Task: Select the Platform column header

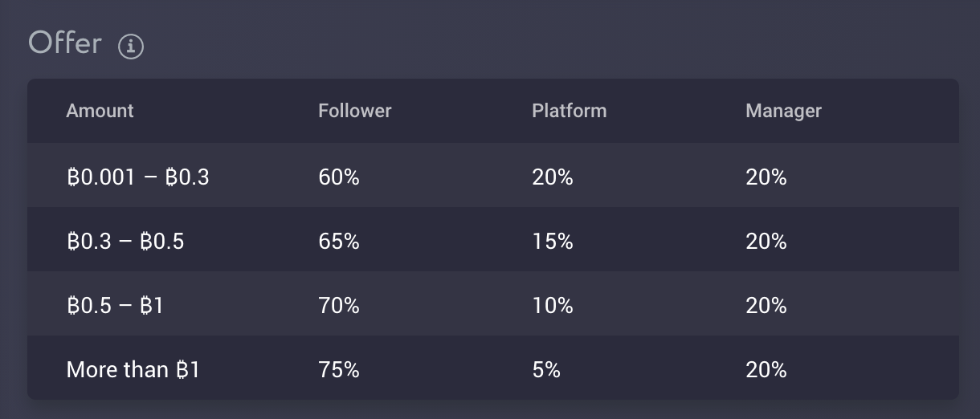Action: click(x=569, y=111)
